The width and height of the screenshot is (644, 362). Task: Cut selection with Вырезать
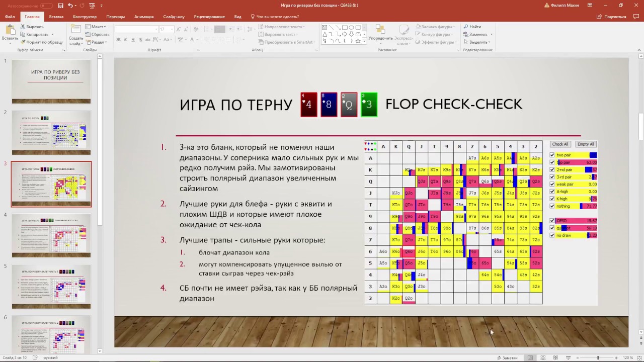click(32, 27)
